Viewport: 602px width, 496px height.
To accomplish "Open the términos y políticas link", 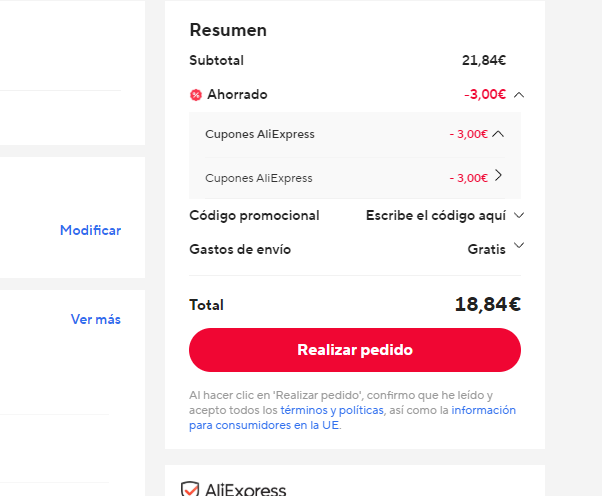I will (332, 410).
